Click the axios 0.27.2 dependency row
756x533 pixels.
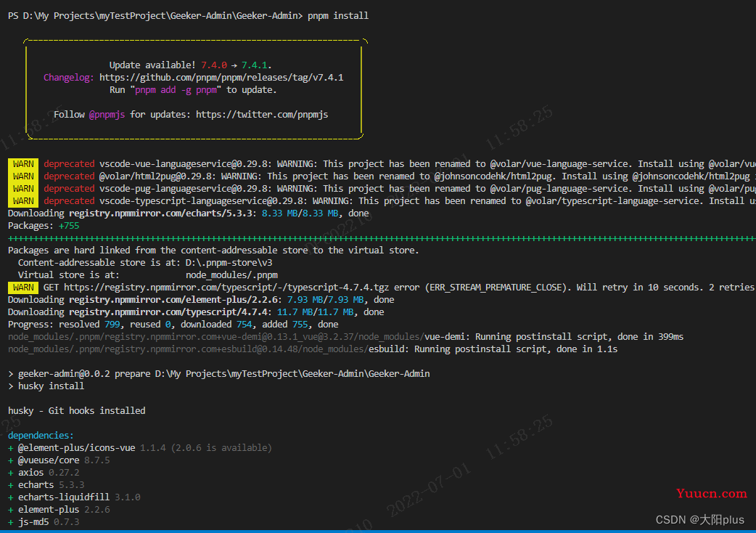(44, 473)
